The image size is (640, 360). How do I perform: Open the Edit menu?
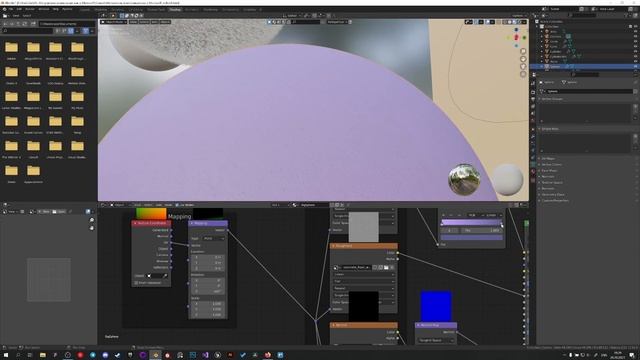tap(19, 9)
